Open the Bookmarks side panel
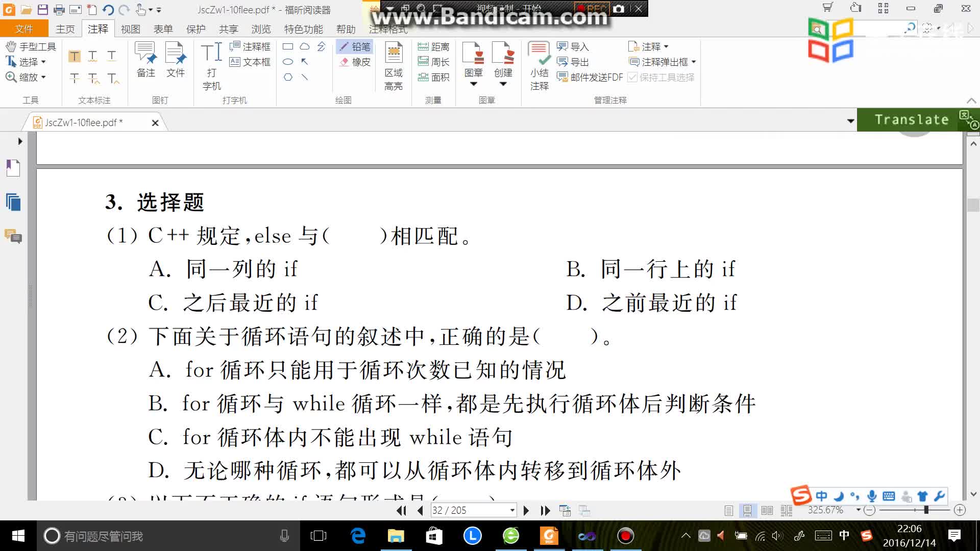This screenshot has height=551, width=980. 13,168
